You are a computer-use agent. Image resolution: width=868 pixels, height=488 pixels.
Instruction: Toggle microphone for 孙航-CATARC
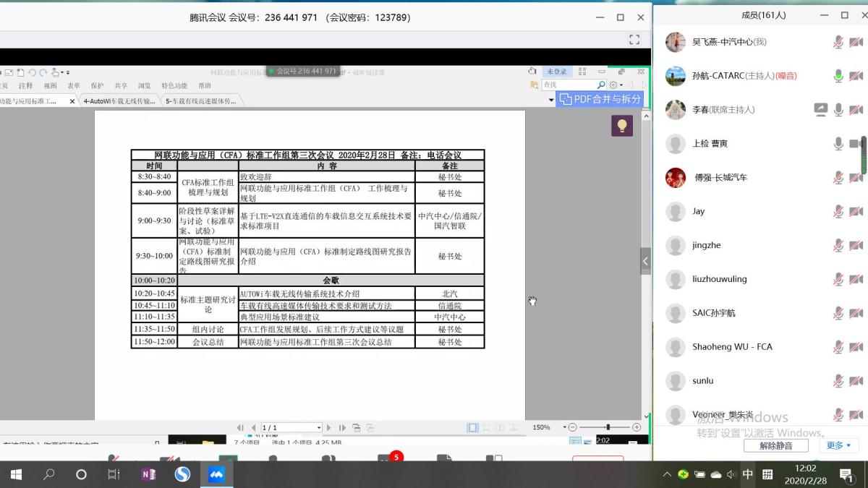[838, 76]
